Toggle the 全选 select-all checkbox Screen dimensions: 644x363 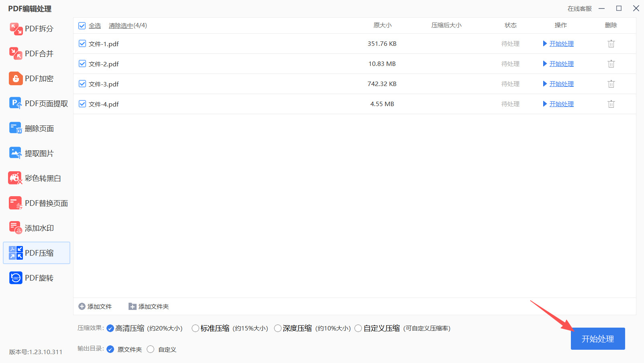pos(82,26)
